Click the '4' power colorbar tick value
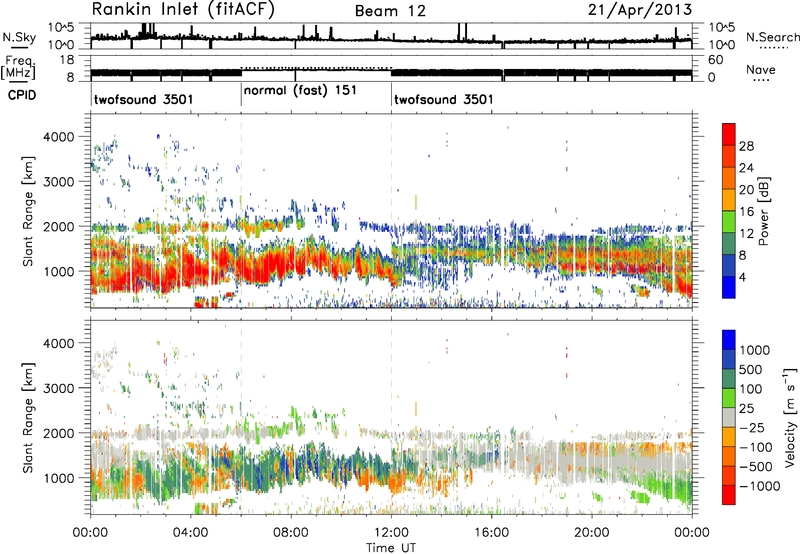800x554 pixels. point(743,277)
